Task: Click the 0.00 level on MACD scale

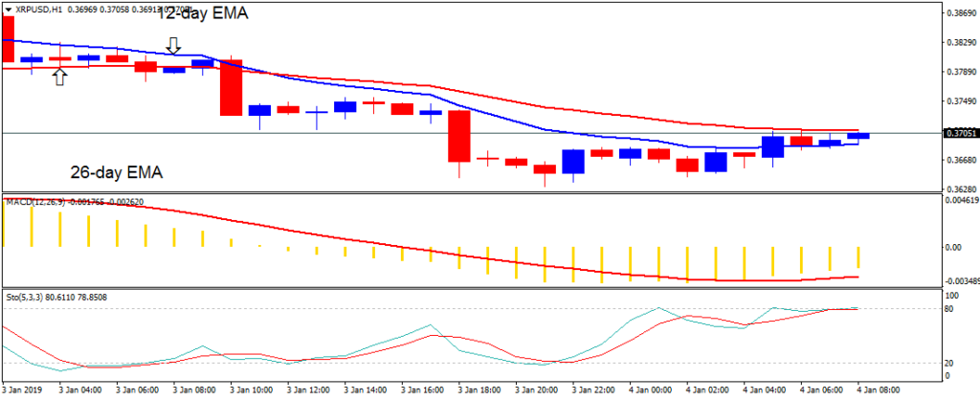Action: (x=953, y=247)
